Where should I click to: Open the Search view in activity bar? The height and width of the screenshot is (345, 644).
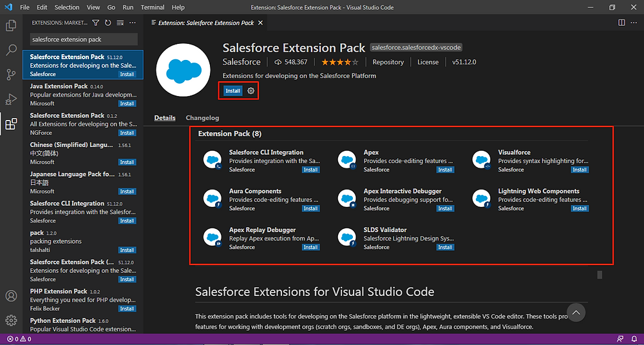tap(11, 50)
